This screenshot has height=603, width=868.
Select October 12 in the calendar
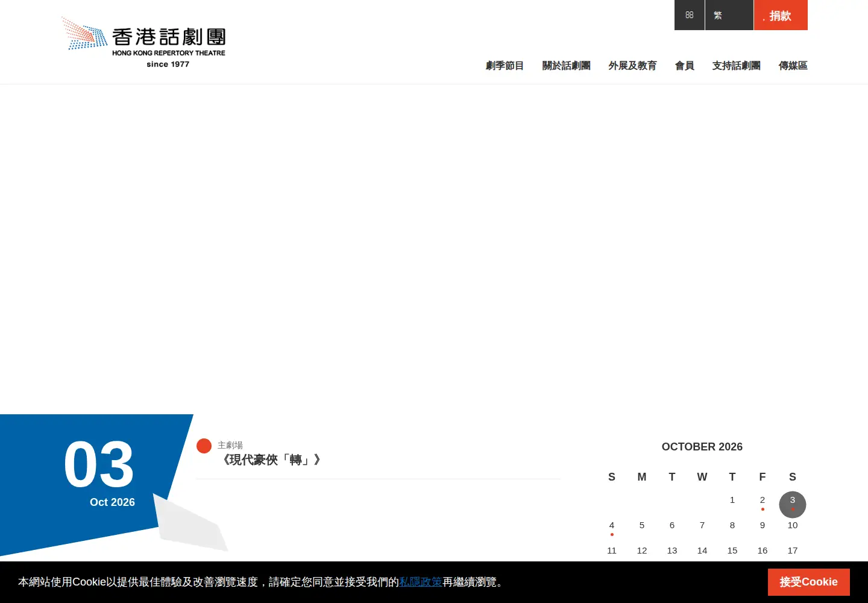pos(642,551)
